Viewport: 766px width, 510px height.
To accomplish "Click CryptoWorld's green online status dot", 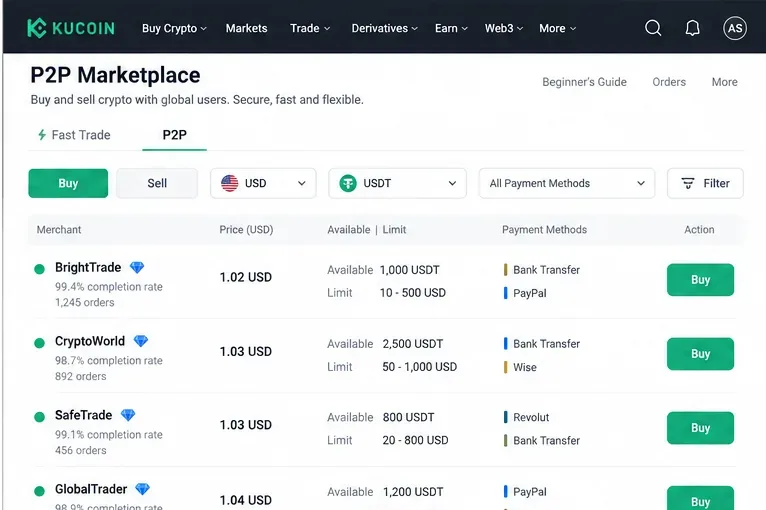I will pyautogui.click(x=40, y=343).
